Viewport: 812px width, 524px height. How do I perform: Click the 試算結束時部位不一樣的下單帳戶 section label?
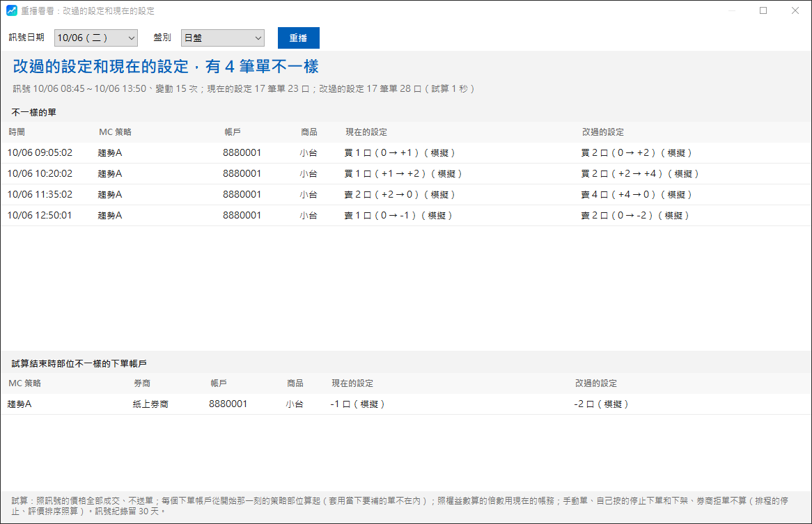point(79,364)
